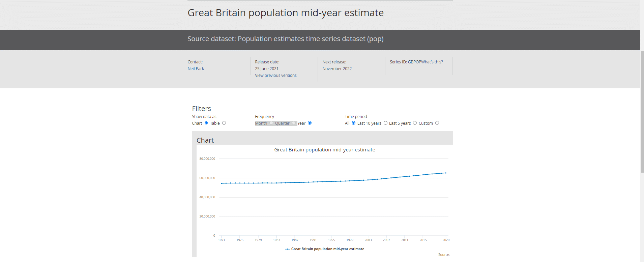Screen dimensions: 644x262
Task: Select the Chart radio button
Action: pyautogui.click(x=206, y=123)
